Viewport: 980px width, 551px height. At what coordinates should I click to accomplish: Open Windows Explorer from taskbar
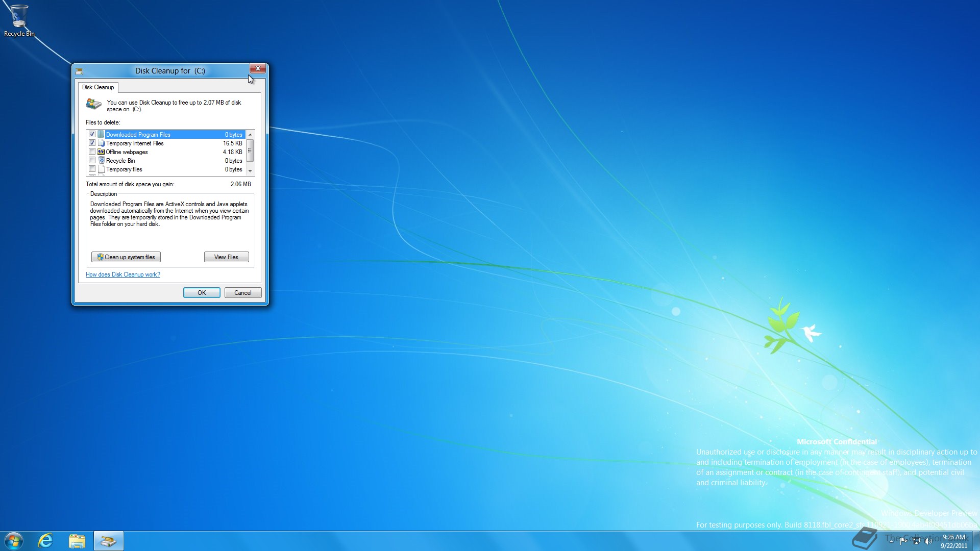pos(77,541)
